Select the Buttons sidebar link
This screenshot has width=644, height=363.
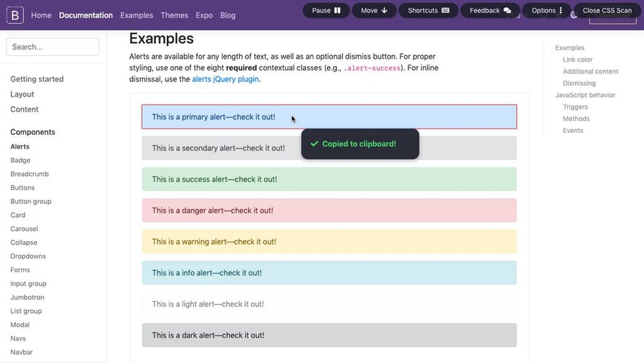[x=22, y=187]
